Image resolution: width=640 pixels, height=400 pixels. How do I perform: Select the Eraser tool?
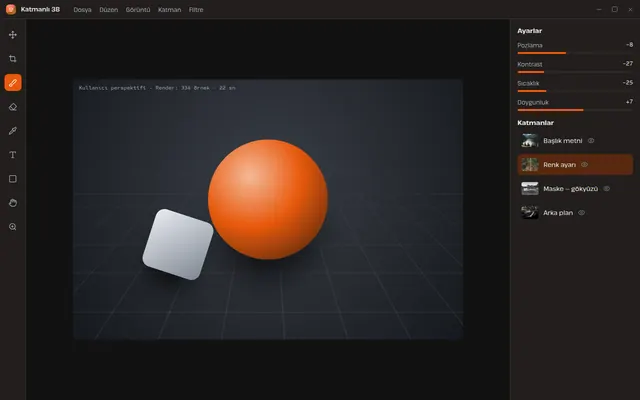13,107
